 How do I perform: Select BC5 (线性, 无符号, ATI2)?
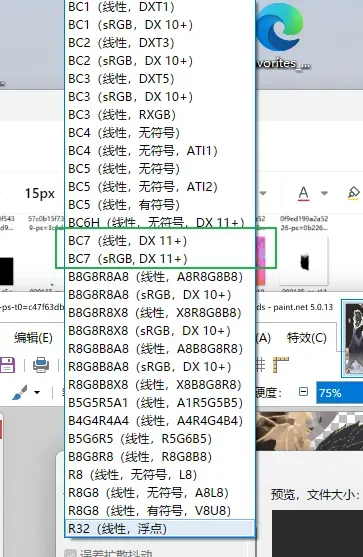160,186
